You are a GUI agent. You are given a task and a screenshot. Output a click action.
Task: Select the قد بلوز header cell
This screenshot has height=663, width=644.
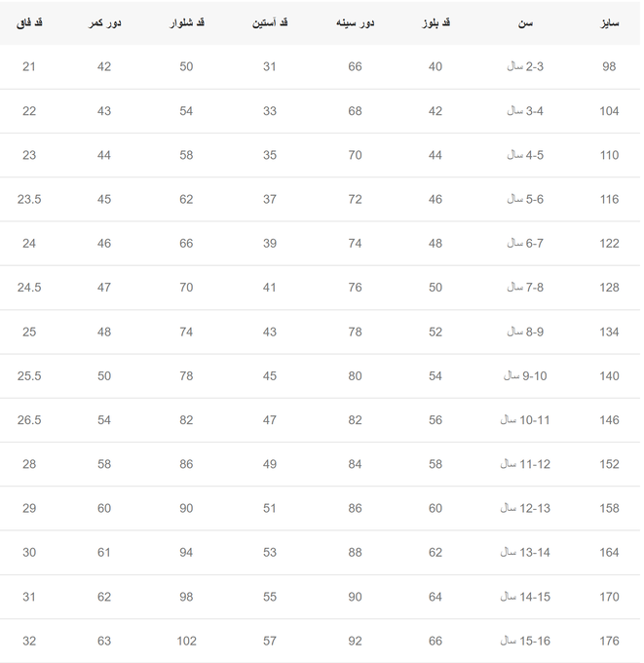pyautogui.click(x=436, y=22)
